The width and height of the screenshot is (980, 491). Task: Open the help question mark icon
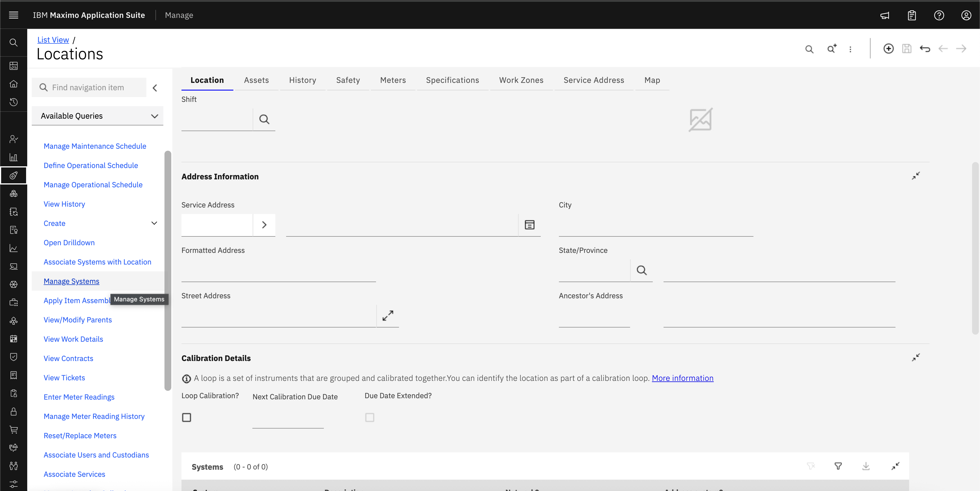point(939,15)
